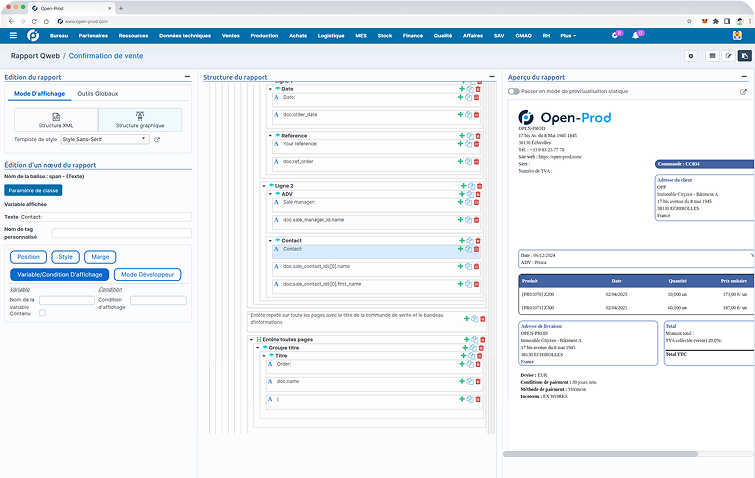Open the hamburger main menu

coord(13,36)
